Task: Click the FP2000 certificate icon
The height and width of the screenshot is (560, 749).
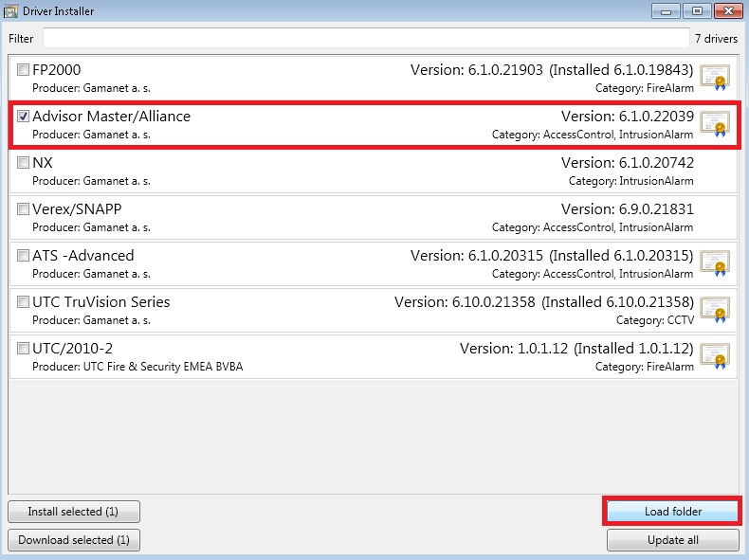Action: click(715, 78)
